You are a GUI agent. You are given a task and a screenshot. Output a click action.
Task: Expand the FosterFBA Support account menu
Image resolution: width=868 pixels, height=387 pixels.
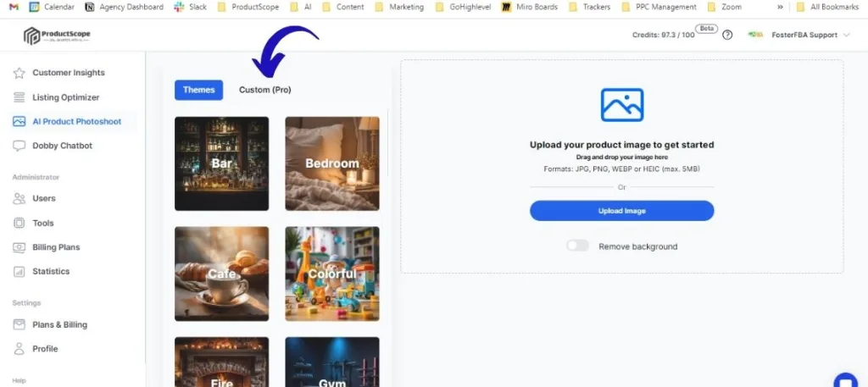810,35
